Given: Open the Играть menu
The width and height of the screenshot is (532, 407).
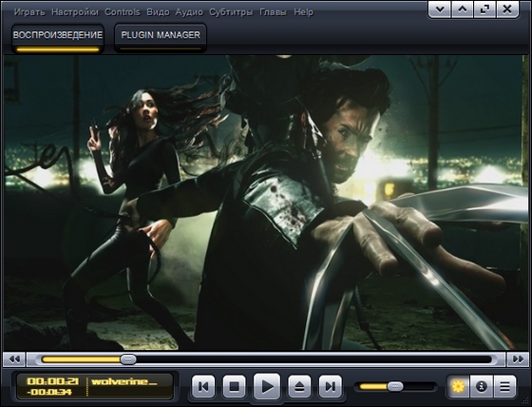Looking at the screenshot, I should coord(29,12).
